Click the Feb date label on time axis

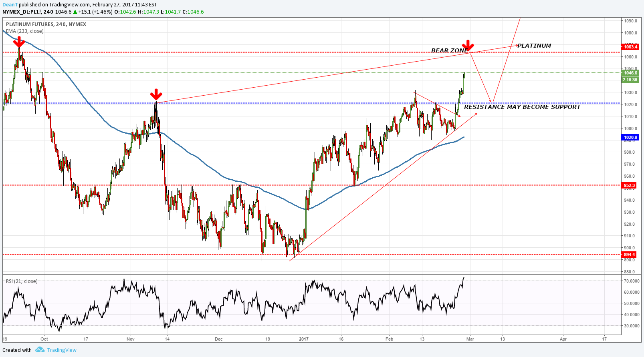[x=389, y=339]
